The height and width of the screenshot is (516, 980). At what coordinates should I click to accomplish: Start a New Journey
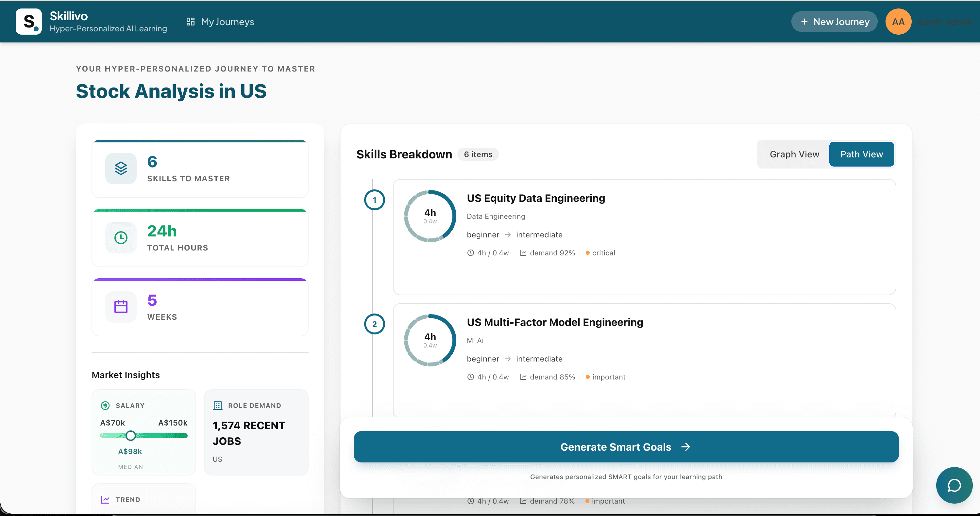[x=834, y=22]
